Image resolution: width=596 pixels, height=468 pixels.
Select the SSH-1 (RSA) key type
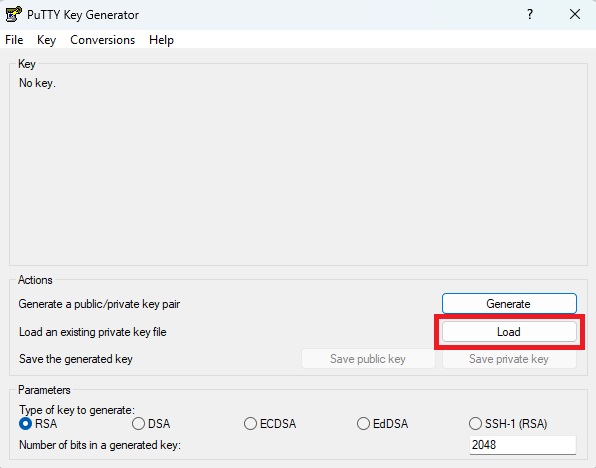508,424
